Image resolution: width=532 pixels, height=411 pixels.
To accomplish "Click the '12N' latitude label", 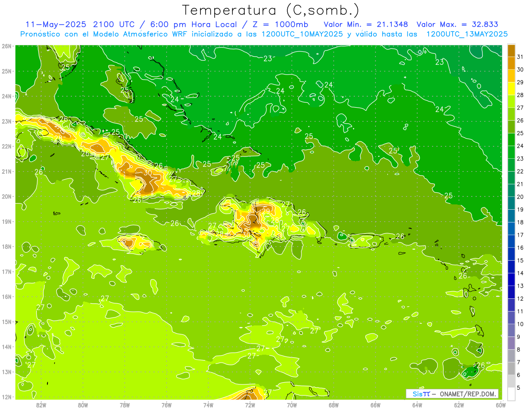I will (6, 397).
